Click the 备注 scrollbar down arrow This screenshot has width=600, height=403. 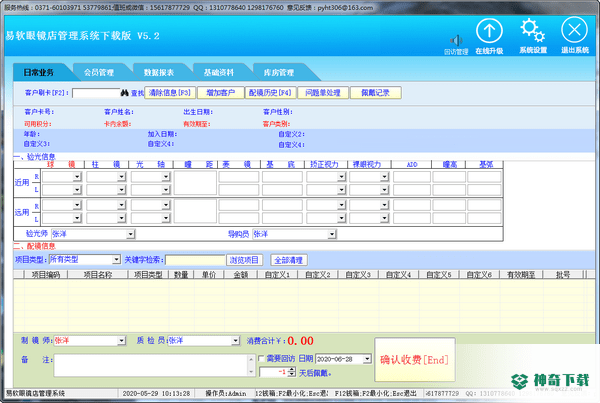tap(251, 372)
